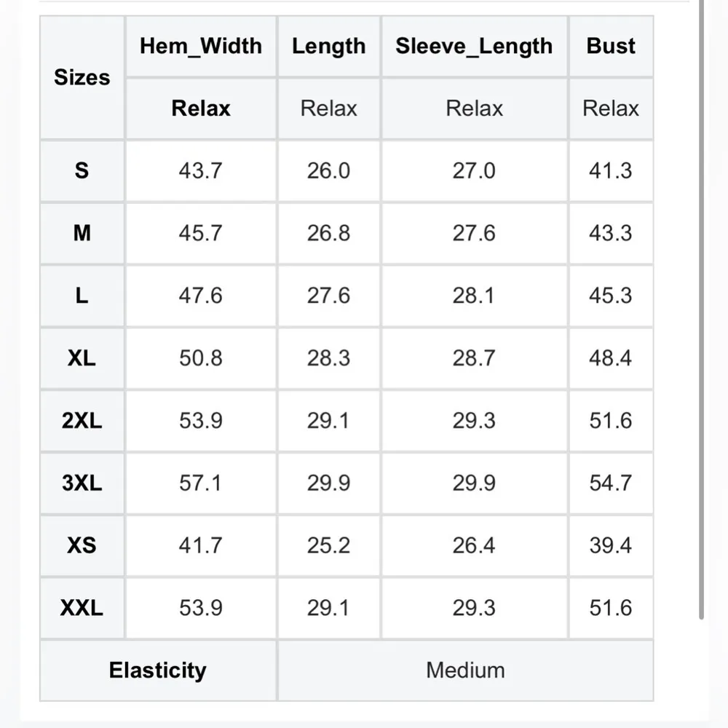Click the Sizes column header

(82, 77)
